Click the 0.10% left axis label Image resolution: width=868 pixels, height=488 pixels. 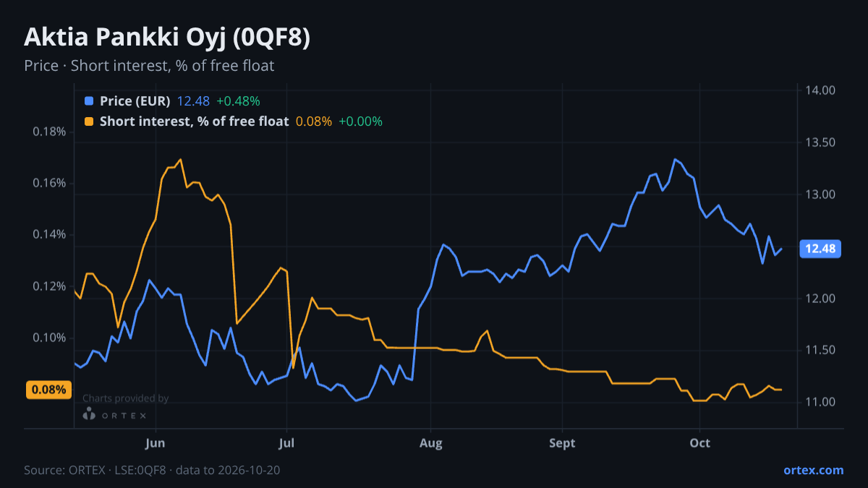(x=50, y=338)
